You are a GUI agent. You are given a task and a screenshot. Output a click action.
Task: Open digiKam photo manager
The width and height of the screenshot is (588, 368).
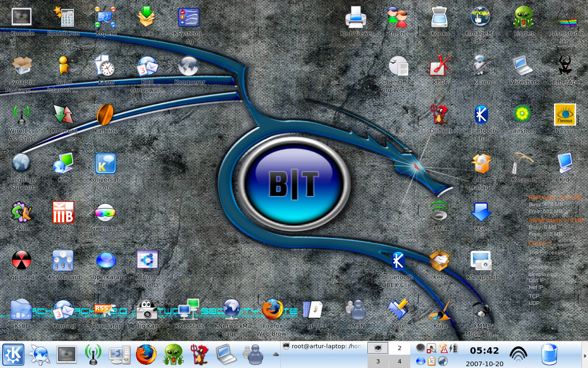[x=147, y=309]
